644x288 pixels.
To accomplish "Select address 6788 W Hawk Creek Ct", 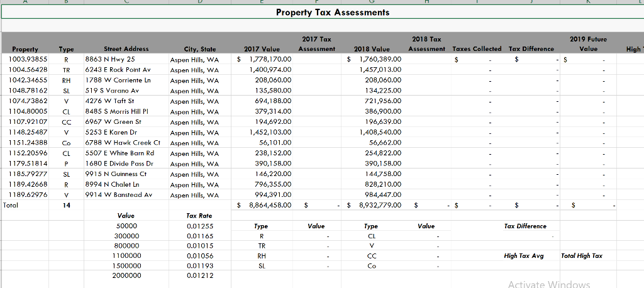I will click(123, 143).
